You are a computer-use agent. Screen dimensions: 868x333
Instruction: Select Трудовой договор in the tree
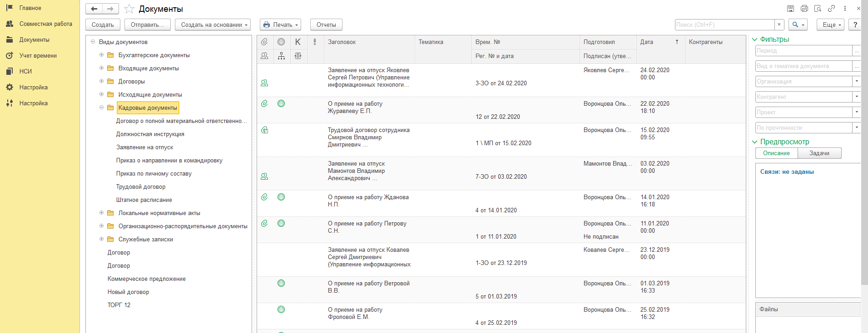141,186
